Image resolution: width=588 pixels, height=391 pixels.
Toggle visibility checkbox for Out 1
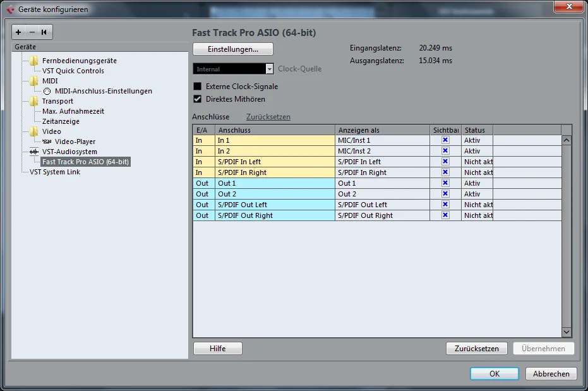click(x=445, y=183)
